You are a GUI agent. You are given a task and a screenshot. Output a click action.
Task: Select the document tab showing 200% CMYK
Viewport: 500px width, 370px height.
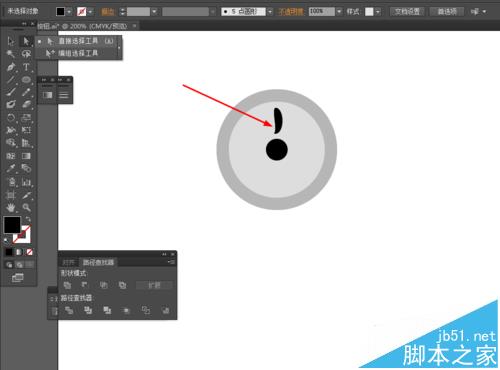click(x=82, y=26)
